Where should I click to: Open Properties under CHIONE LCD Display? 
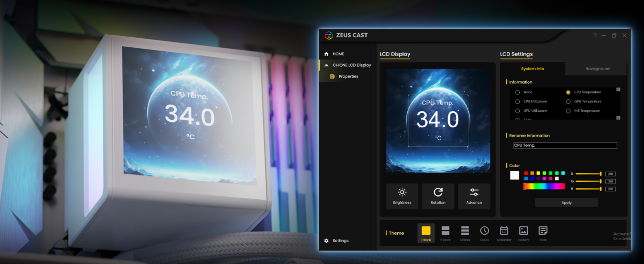(x=348, y=76)
